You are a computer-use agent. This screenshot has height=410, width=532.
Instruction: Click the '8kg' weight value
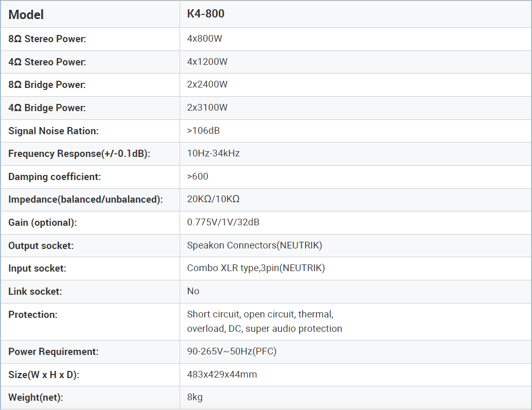pos(195,397)
